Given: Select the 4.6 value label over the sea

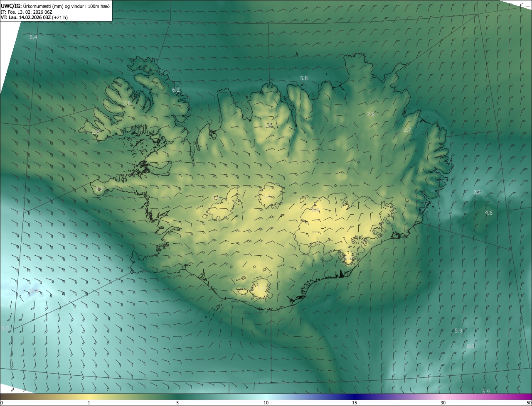Looking at the screenshot, I should pyautogui.click(x=489, y=213).
